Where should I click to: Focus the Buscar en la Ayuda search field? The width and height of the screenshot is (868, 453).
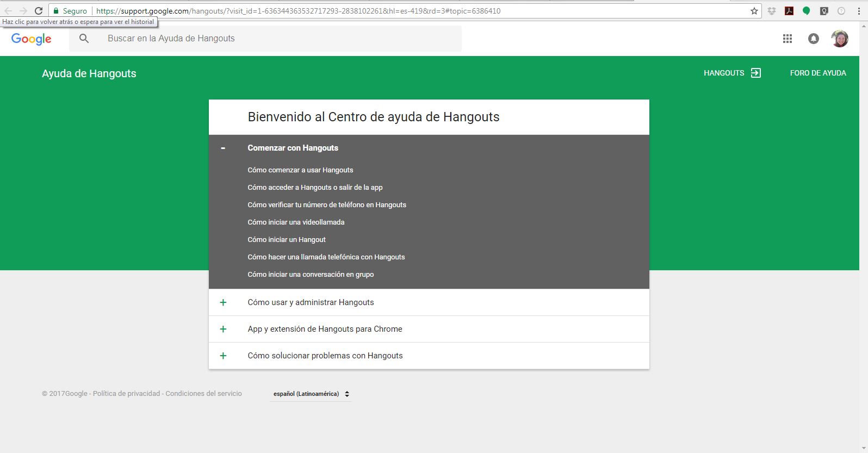[x=265, y=39]
